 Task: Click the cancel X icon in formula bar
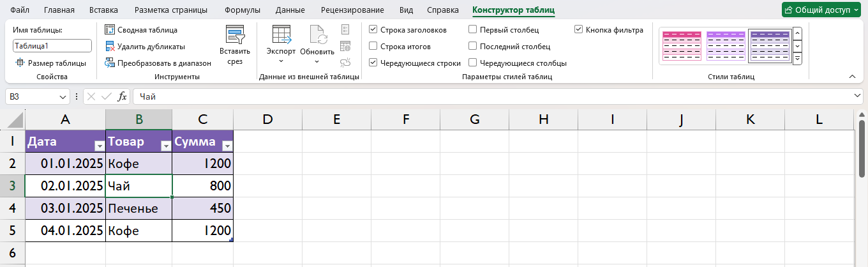91,96
